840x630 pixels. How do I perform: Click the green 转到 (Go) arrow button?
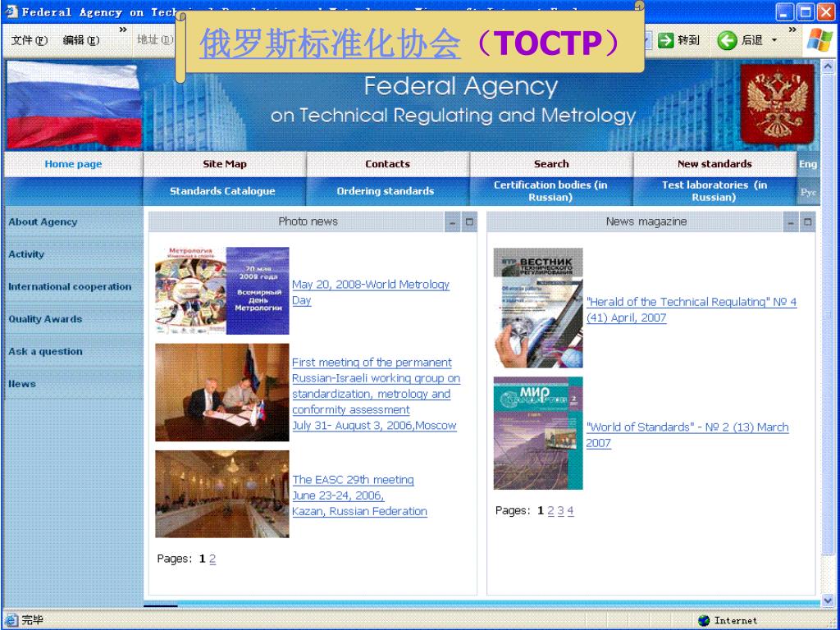[x=665, y=40]
